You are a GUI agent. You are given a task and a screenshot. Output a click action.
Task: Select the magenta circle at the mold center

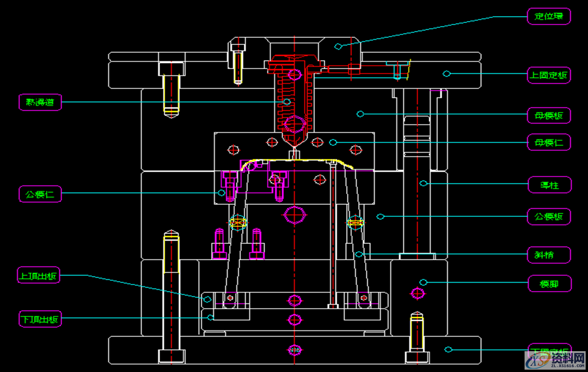point(294,214)
